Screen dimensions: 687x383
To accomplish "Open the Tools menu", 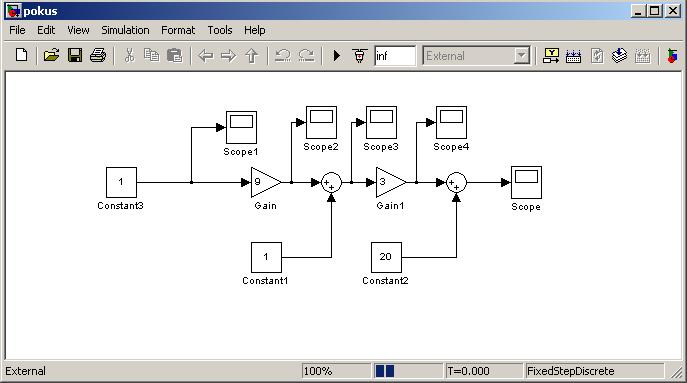I will tap(220, 30).
